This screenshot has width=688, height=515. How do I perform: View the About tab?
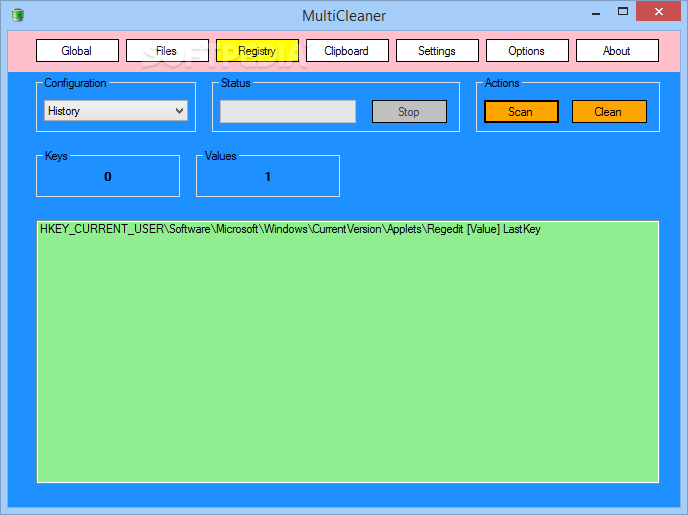click(x=617, y=50)
